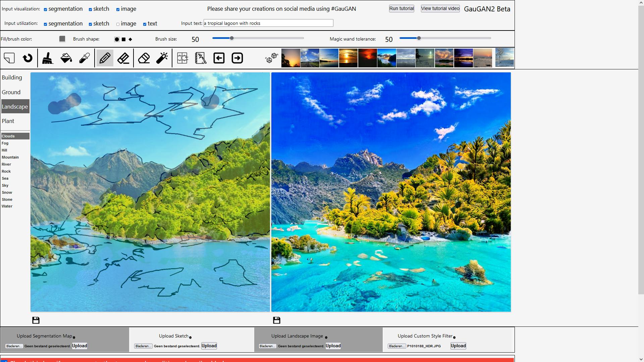The height and width of the screenshot is (362, 644).
Task: Switch to the Plant category
Action: (x=8, y=121)
